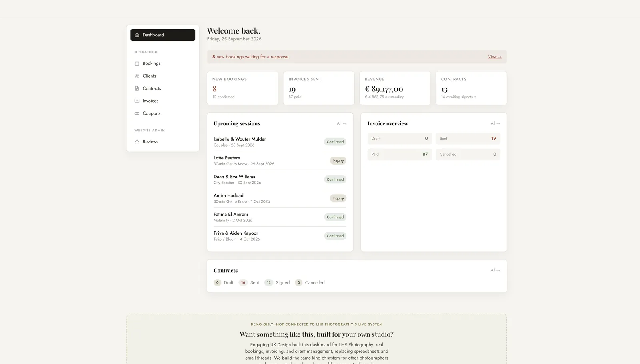640x364 pixels.
Task: Open Amira Haddad session row
Action: 280,198
